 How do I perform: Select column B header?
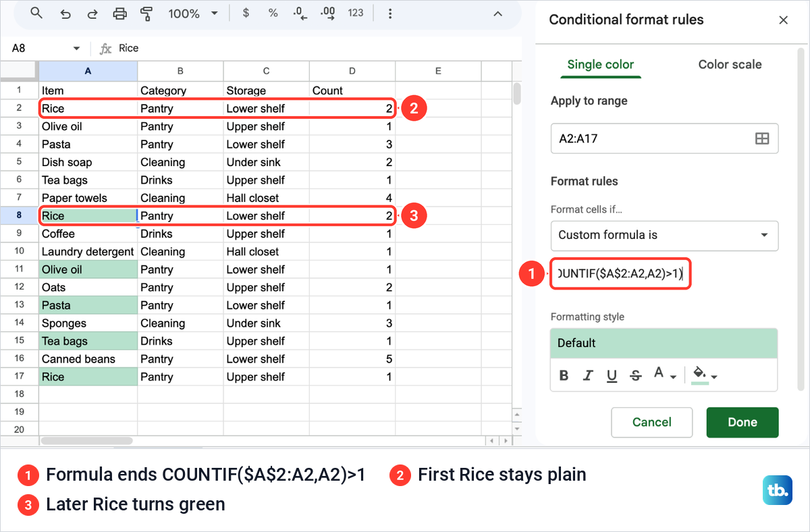pos(180,71)
